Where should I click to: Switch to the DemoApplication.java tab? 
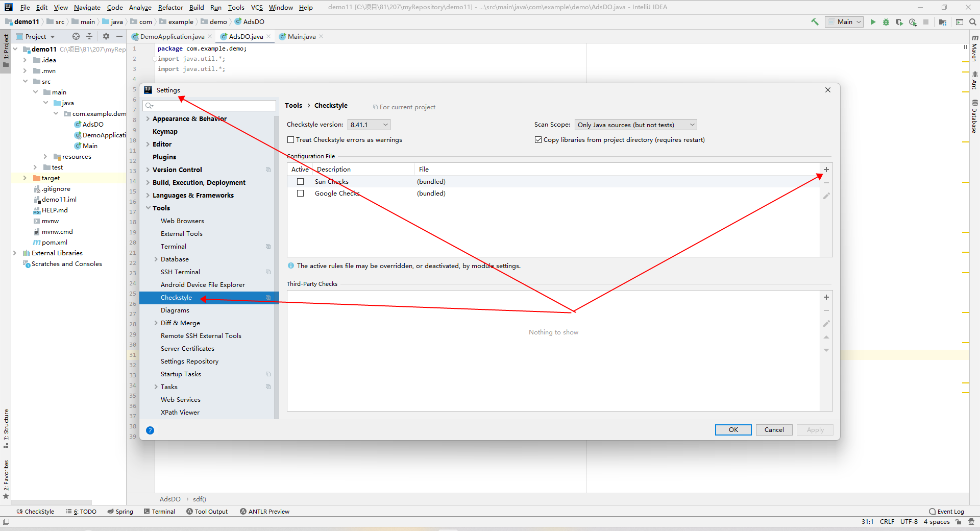point(172,37)
